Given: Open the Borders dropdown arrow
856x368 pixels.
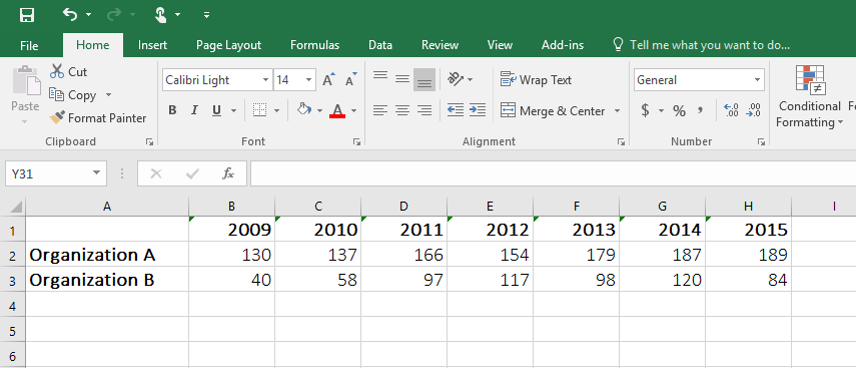Looking at the screenshot, I should coord(276,111).
